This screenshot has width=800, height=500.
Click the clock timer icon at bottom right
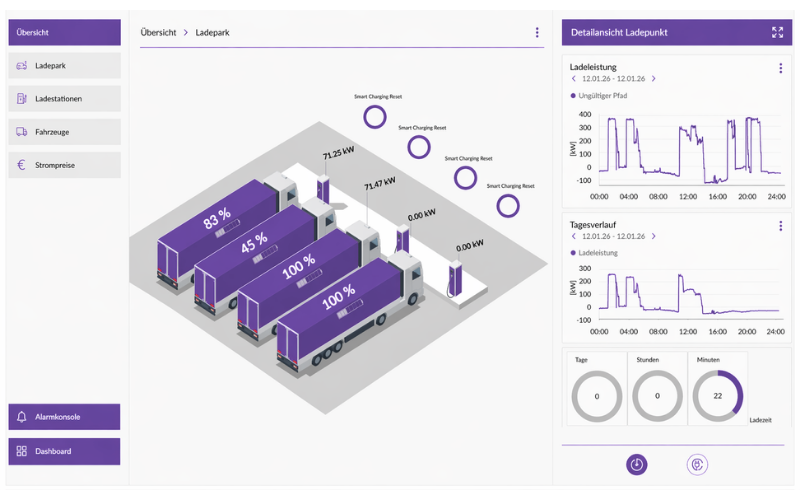637,464
